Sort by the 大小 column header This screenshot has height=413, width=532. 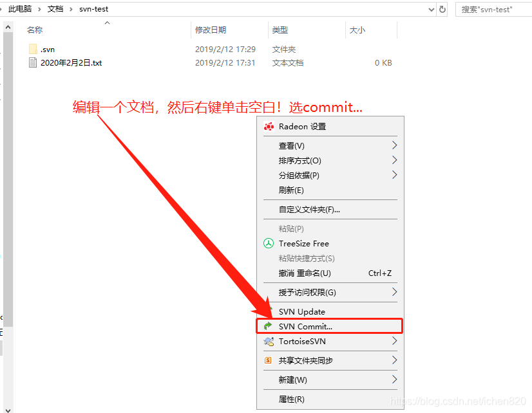pyautogui.click(x=357, y=30)
